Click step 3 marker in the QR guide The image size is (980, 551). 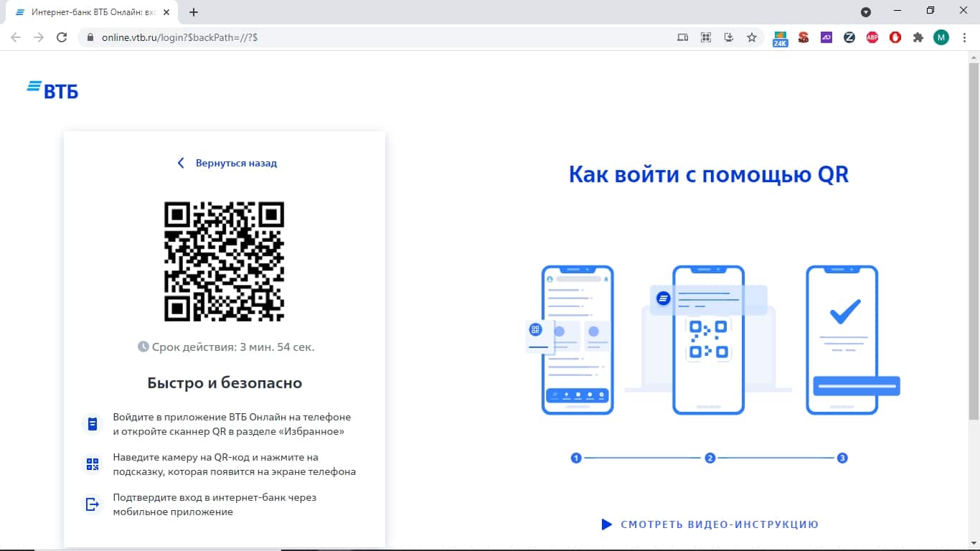click(x=842, y=458)
